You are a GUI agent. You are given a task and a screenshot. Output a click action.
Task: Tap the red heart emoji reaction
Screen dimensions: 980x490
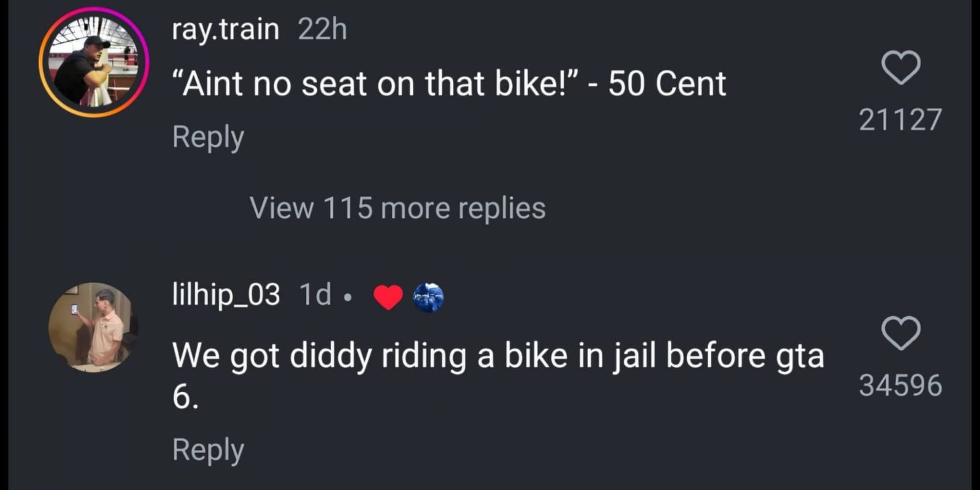click(388, 295)
